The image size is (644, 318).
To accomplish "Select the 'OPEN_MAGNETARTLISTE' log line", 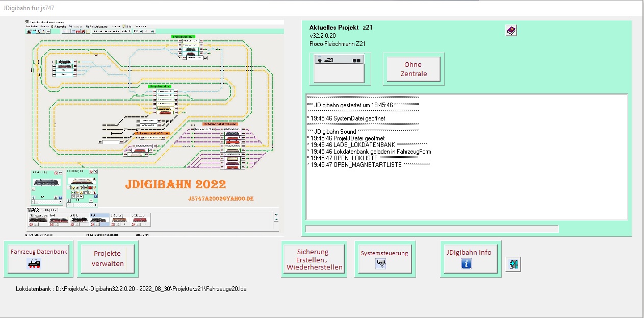I will pos(369,165).
